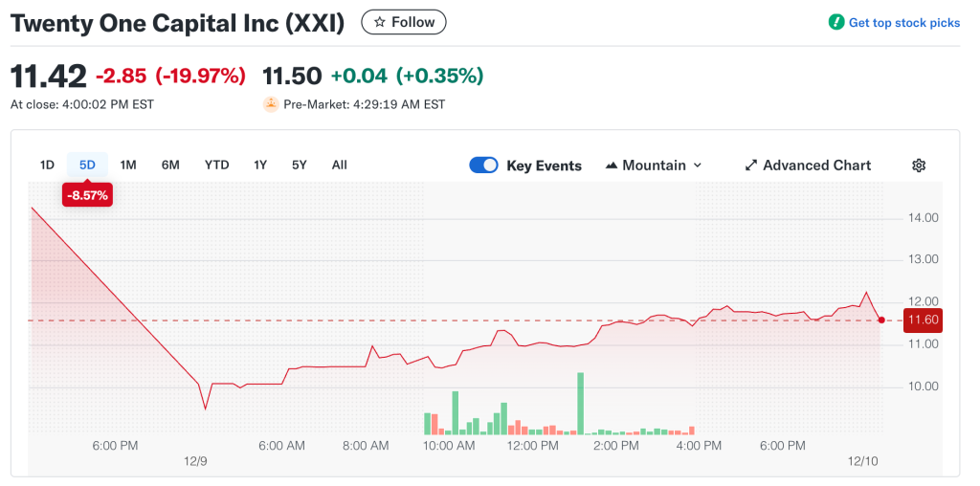Click the Advanced Chart expand arrows icon
This screenshot has width=980, height=486.
[751, 166]
